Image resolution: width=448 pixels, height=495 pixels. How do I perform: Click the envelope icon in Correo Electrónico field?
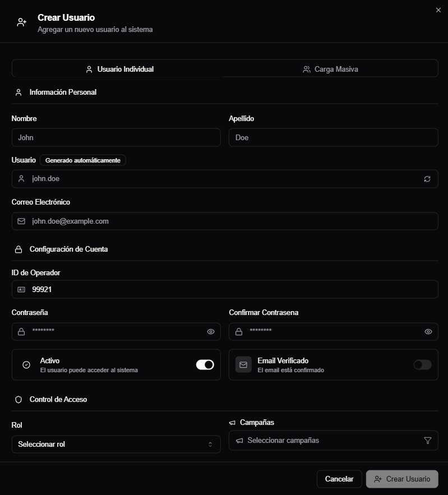(x=21, y=221)
